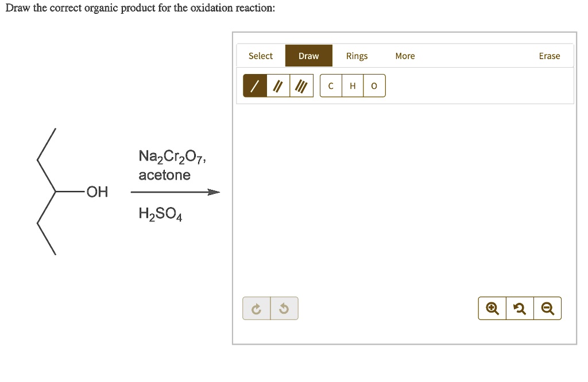
Task: Select the triple bond tool
Action: coord(301,85)
